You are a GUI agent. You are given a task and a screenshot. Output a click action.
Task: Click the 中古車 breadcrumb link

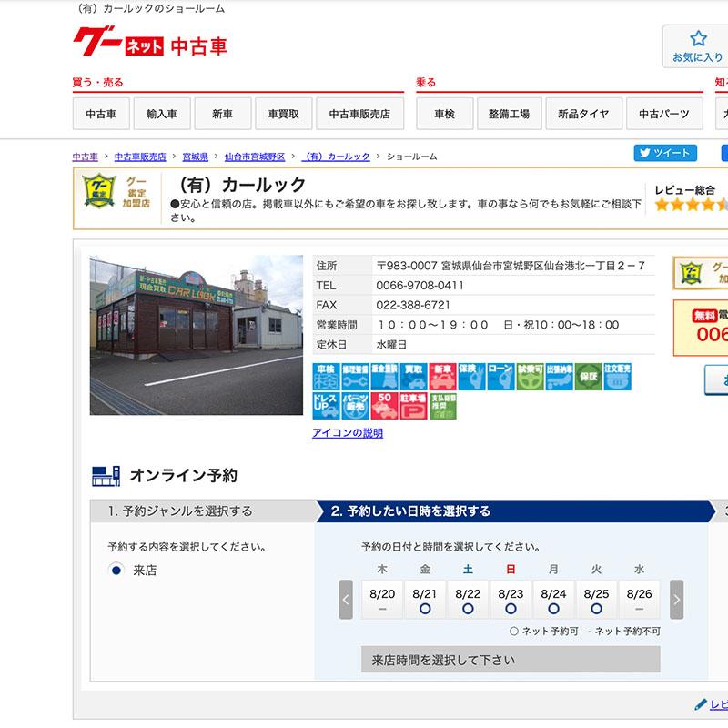(85, 157)
